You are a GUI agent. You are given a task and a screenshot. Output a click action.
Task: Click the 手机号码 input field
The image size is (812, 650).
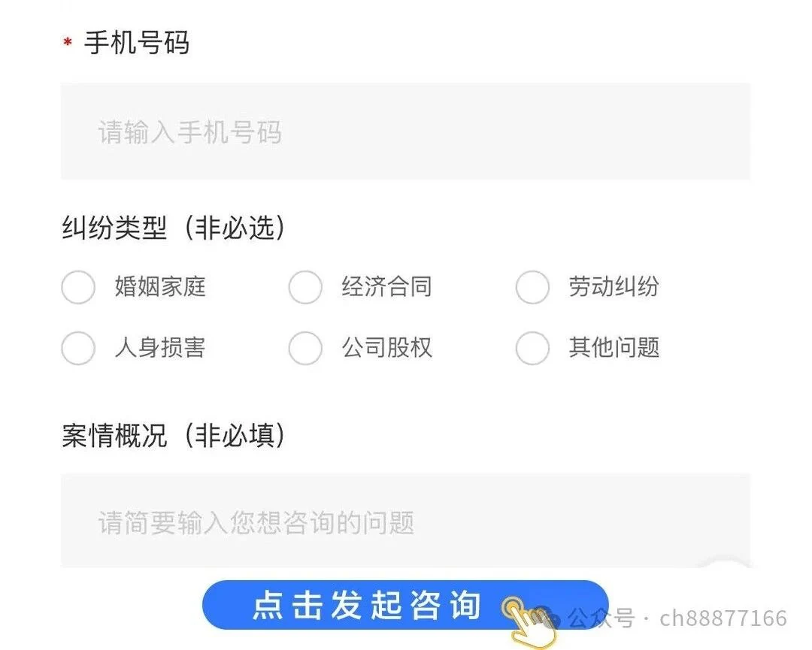pos(405,132)
